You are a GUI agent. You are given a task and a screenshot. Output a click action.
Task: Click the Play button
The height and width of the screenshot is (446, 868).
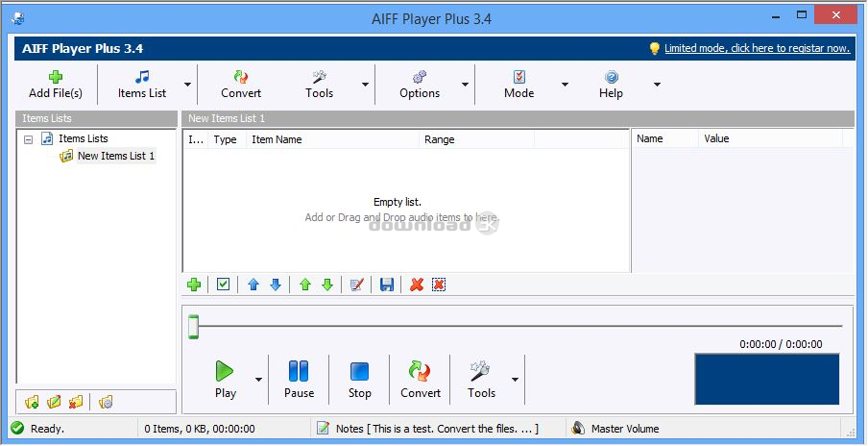coord(225,380)
